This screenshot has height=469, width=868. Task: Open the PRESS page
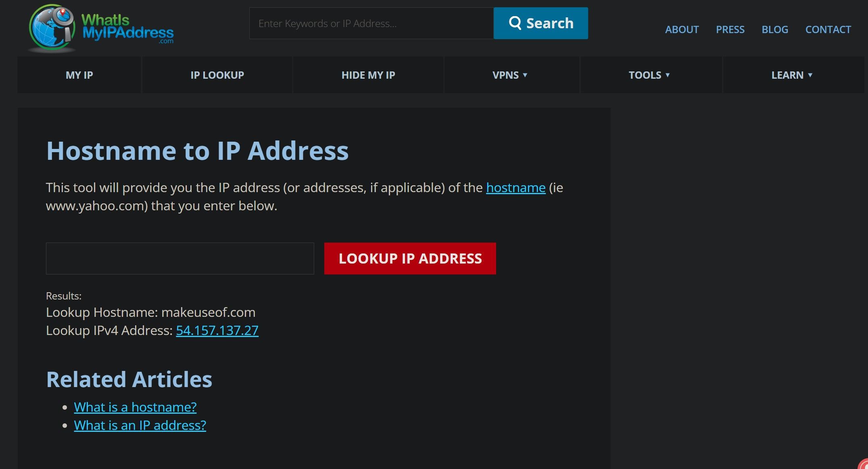pos(730,29)
